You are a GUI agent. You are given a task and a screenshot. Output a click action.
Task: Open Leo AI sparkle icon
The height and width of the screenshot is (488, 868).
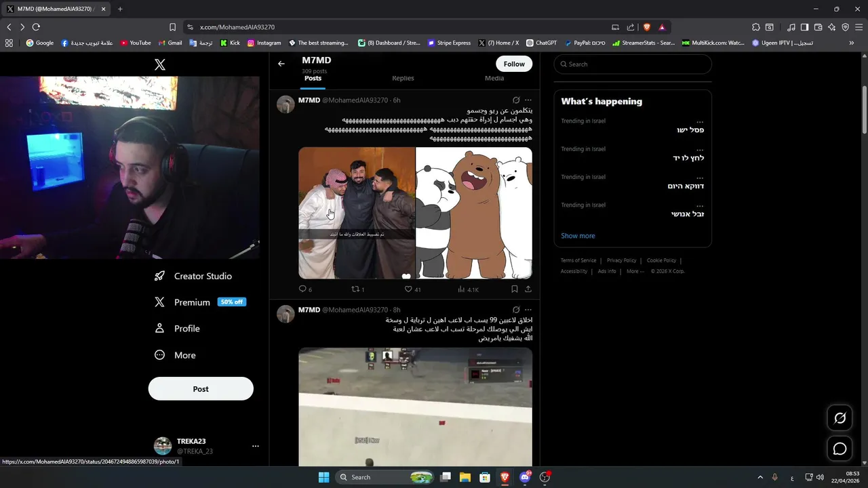click(831, 27)
